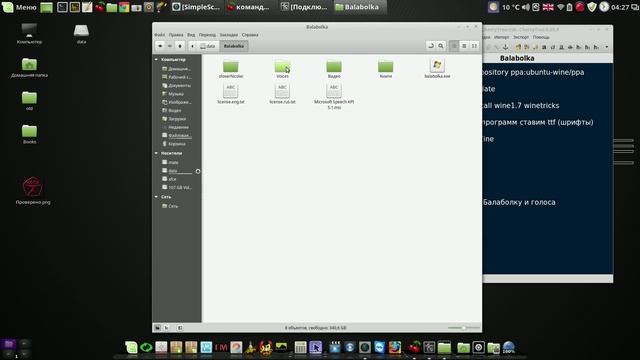Select the 'Видео' folder in file pane

point(334,69)
